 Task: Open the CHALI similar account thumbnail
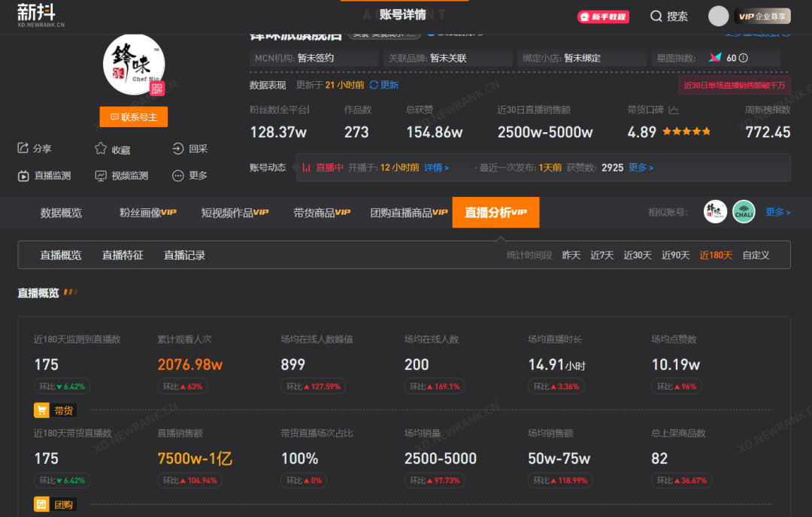[744, 211]
